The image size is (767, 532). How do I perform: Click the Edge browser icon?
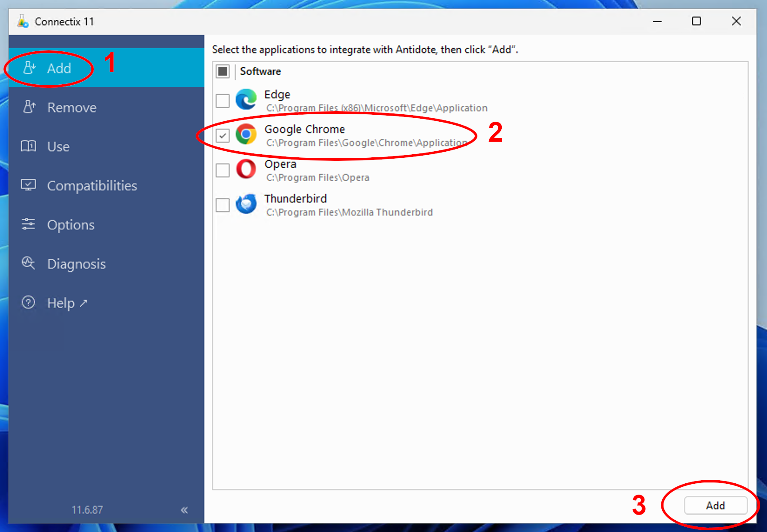[246, 100]
